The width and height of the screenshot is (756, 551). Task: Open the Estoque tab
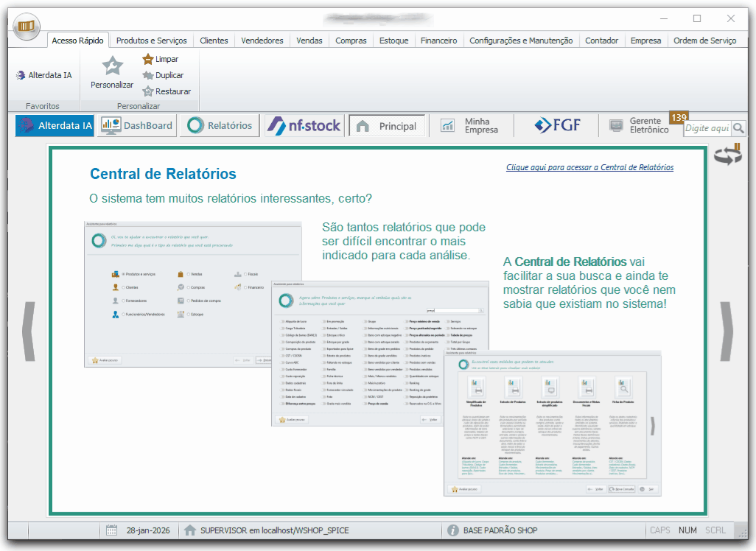tap(394, 41)
